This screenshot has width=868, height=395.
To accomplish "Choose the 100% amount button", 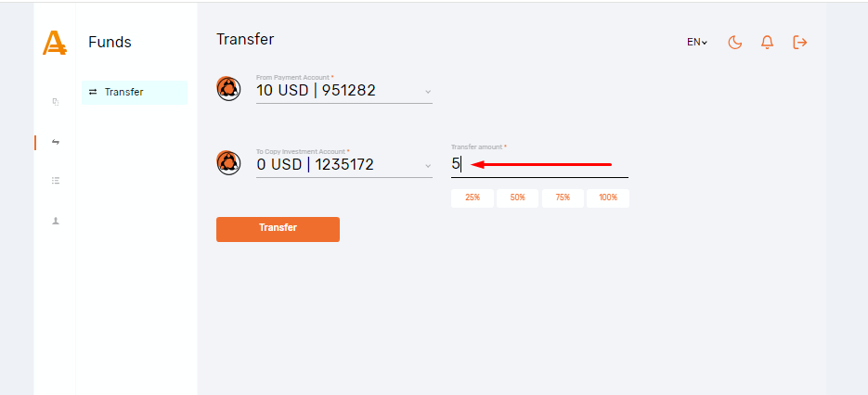I will (x=608, y=198).
